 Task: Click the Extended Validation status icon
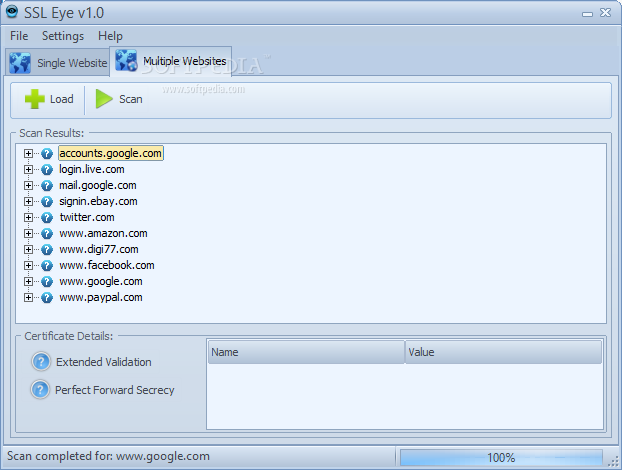click(41, 362)
